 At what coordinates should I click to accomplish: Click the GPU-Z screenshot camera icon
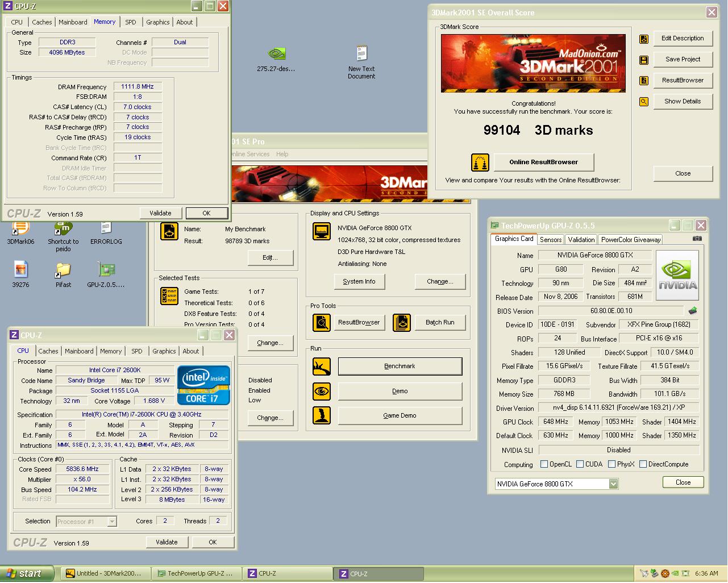pyautogui.click(x=697, y=239)
